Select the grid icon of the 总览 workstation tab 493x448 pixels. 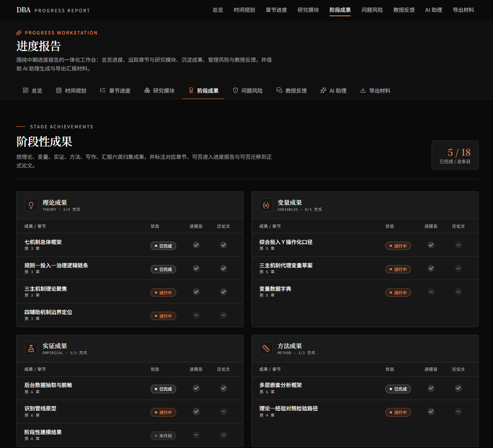26,90
